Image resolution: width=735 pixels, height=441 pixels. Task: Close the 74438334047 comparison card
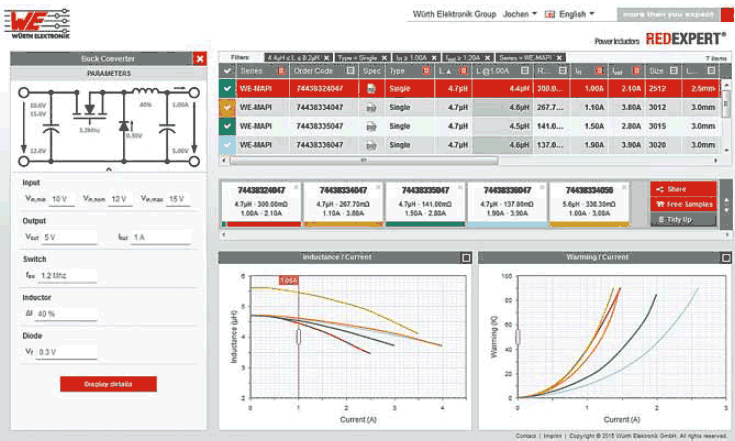point(378,187)
